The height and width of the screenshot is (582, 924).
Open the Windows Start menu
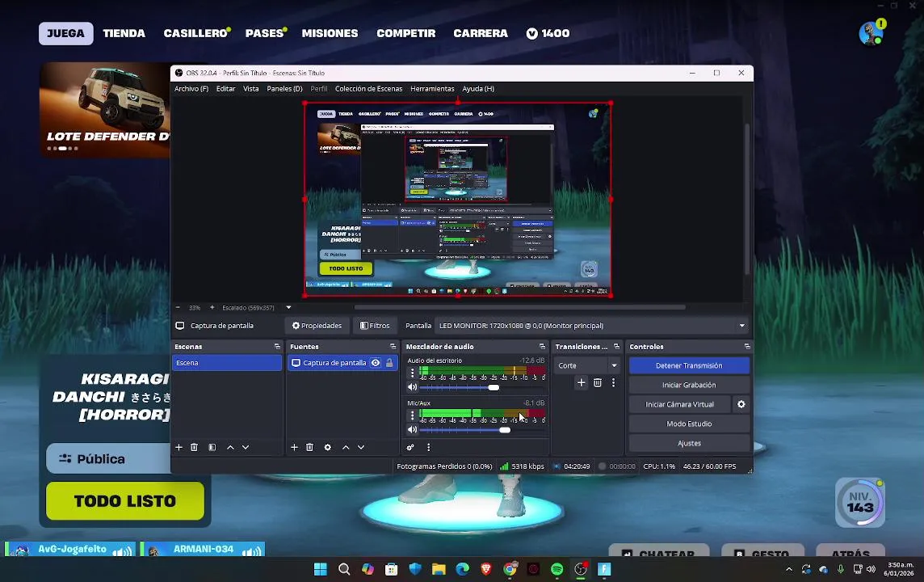[321, 569]
